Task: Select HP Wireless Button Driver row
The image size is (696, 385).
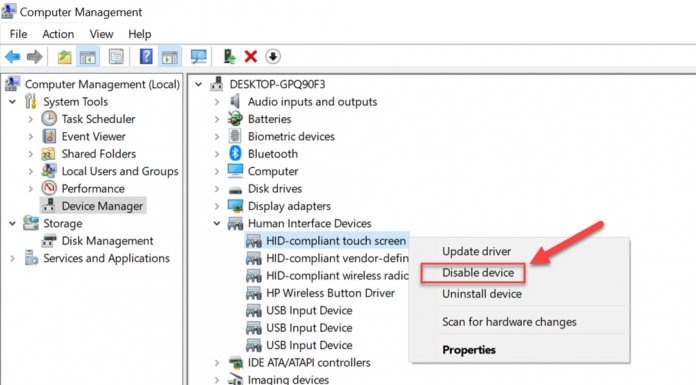Action: click(x=330, y=293)
